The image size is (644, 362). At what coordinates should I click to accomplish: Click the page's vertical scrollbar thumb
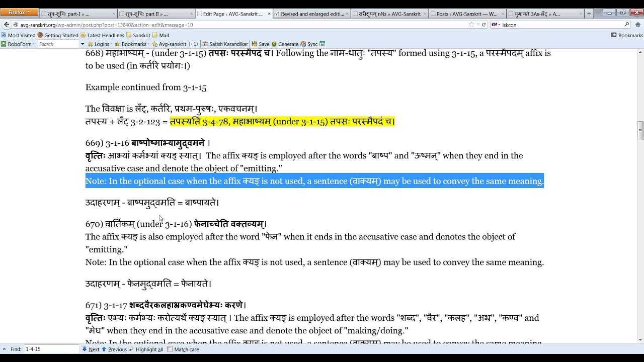(x=640, y=130)
